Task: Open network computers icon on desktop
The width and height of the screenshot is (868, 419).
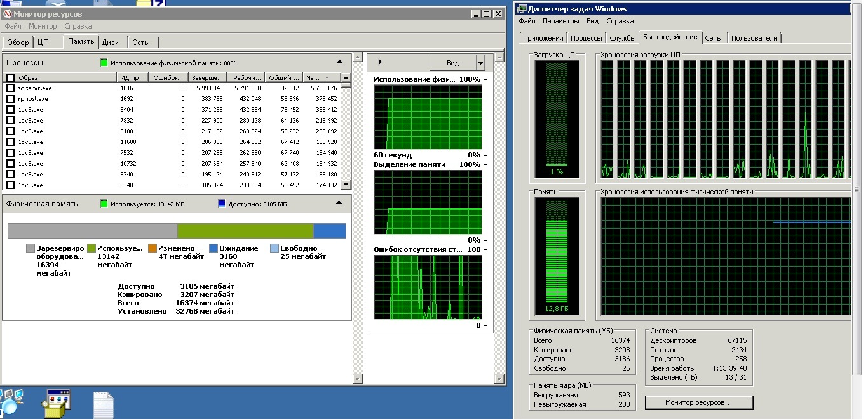Action: (10, 401)
